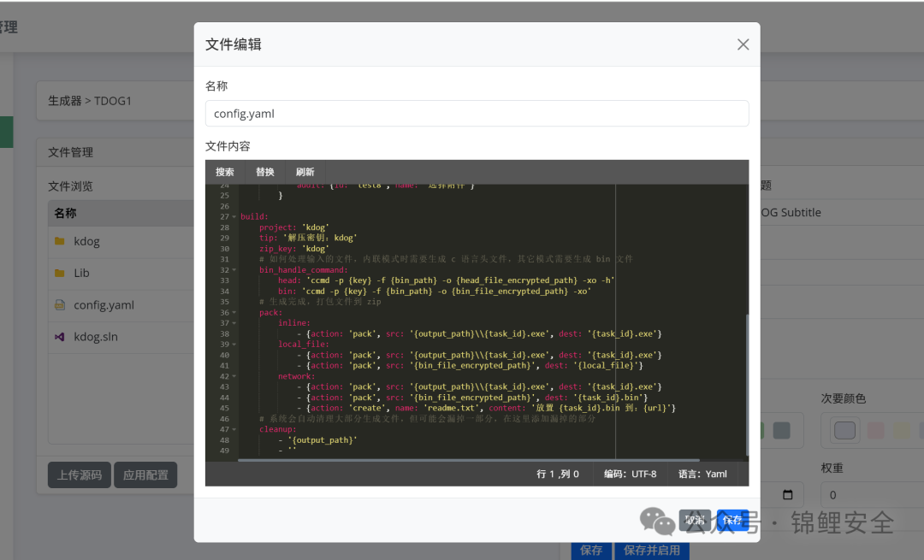This screenshot has height=560, width=924.
Task: Open the Lib folder row
Action: tap(121, 274)
